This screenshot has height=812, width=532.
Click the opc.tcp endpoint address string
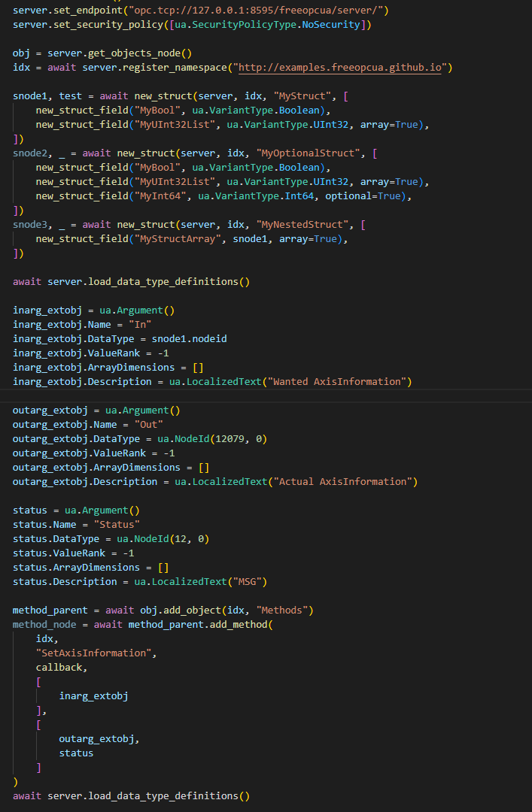pyautogui.click(x=256, y=11)
